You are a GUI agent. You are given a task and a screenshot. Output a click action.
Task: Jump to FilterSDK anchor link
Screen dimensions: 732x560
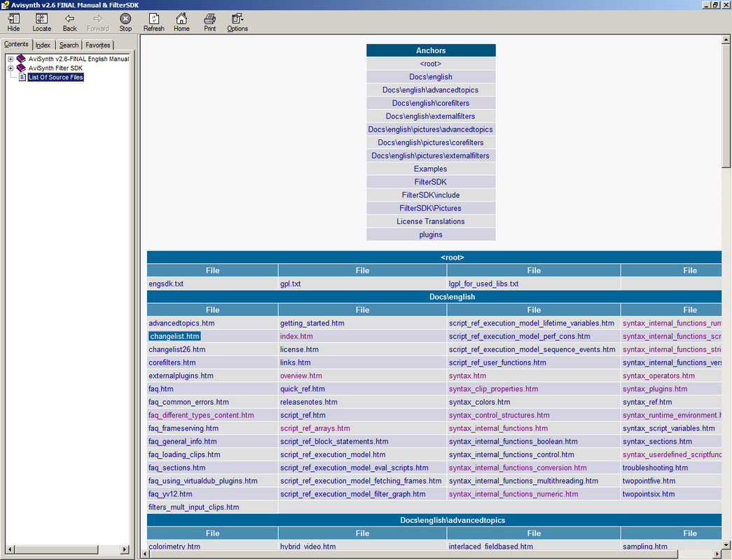[x=430, y=182]
